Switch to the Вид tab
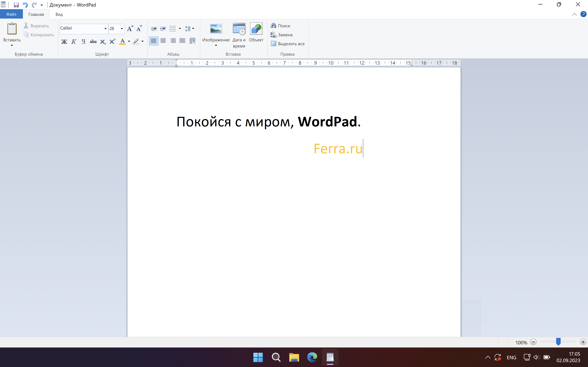This screenshot has height=367, width=588. tap(59, 14)
